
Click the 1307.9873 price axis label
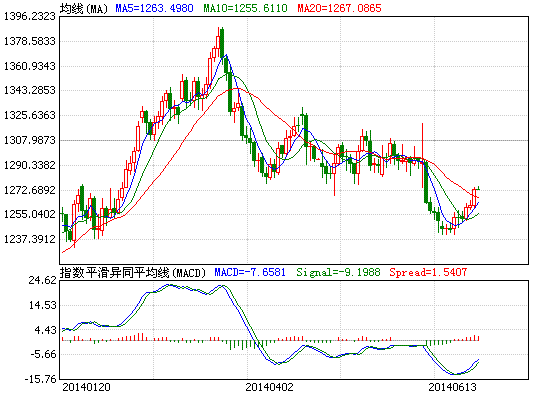(x=30, y=140)
